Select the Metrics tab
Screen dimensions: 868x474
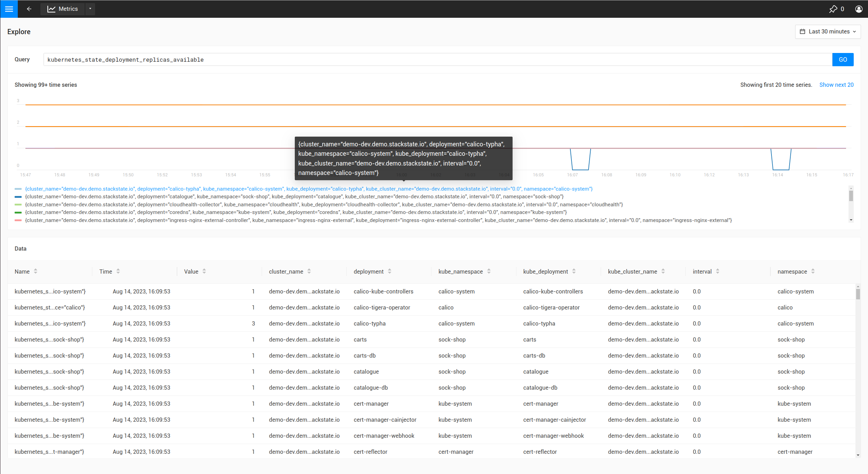68,9
